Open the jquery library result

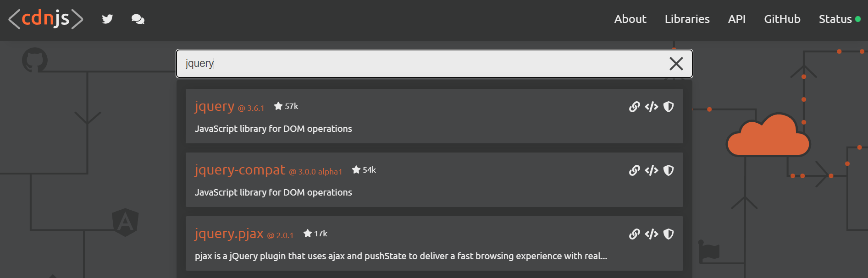(214, 106)
